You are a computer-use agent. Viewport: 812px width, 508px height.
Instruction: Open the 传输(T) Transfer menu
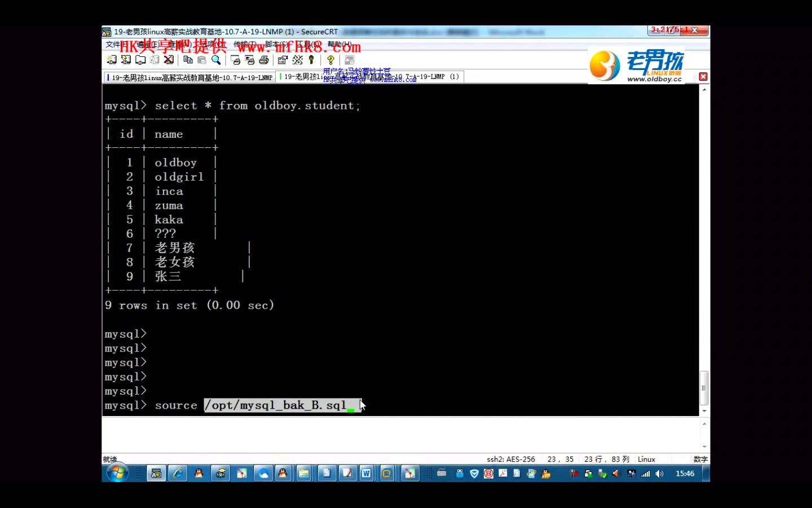point(245,45)
